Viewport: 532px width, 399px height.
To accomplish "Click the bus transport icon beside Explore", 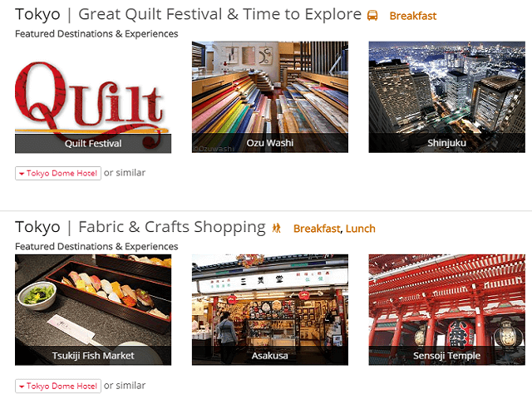I will coord(372,16).
